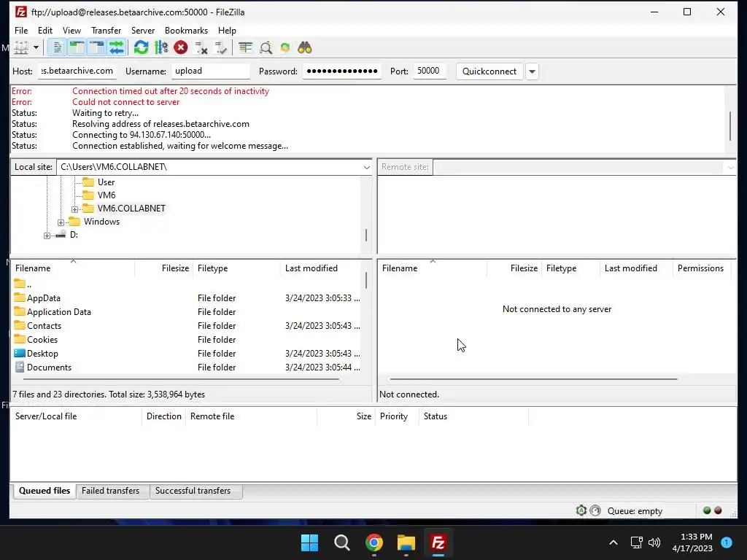Click into the Port field
Image resolution: width=747 pixels, height=560 pixels.
(x=430, y=71)
